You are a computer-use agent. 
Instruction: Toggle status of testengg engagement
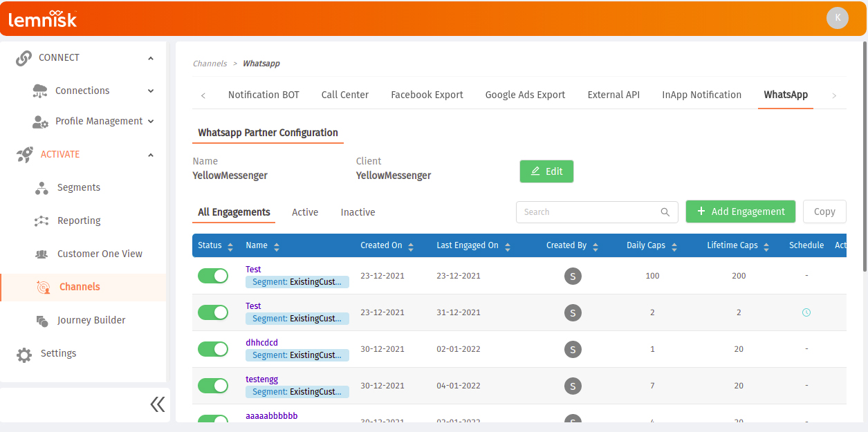tap(213, 386)
